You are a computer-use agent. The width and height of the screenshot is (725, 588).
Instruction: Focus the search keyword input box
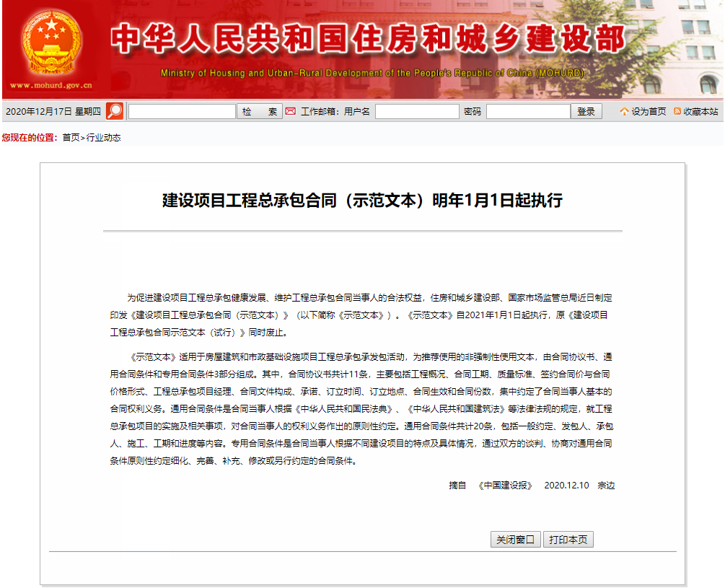(182, 112)
